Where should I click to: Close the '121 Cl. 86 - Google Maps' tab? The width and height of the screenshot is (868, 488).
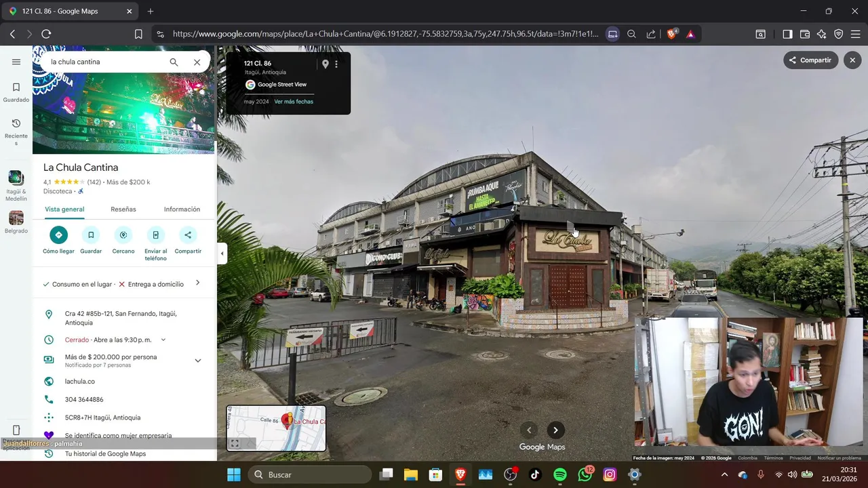[x=129, y=12]
